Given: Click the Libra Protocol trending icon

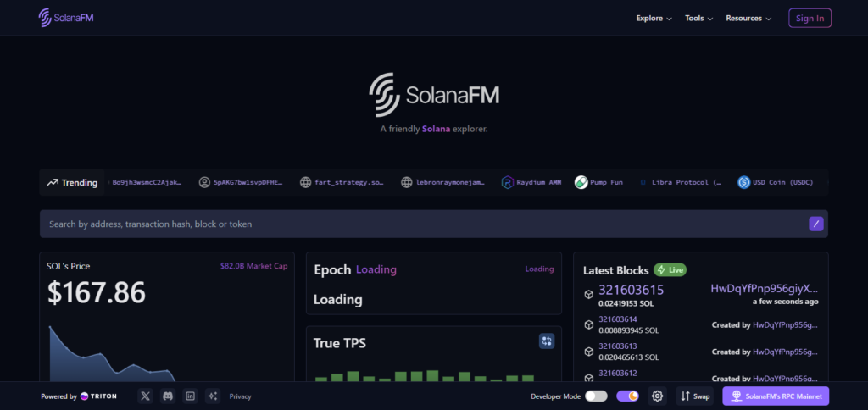Looking at the screenshot, I should click(643, 182).
